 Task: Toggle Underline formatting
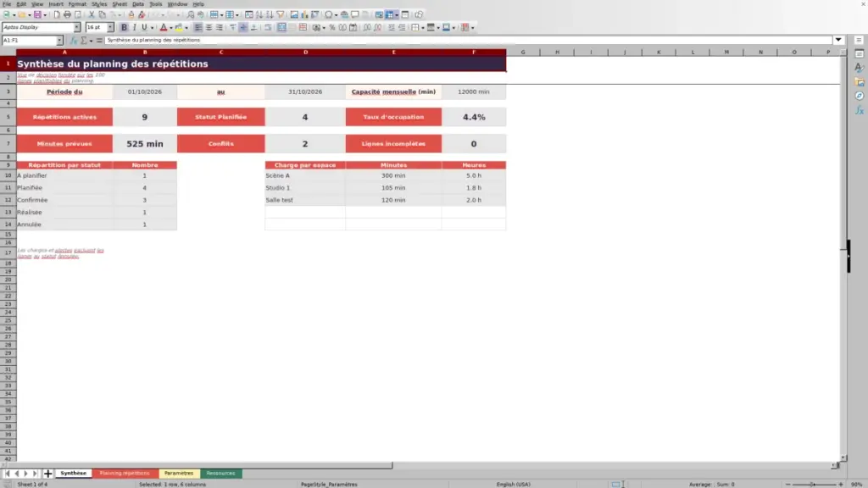pyautogui.click(x=144, y=27)
